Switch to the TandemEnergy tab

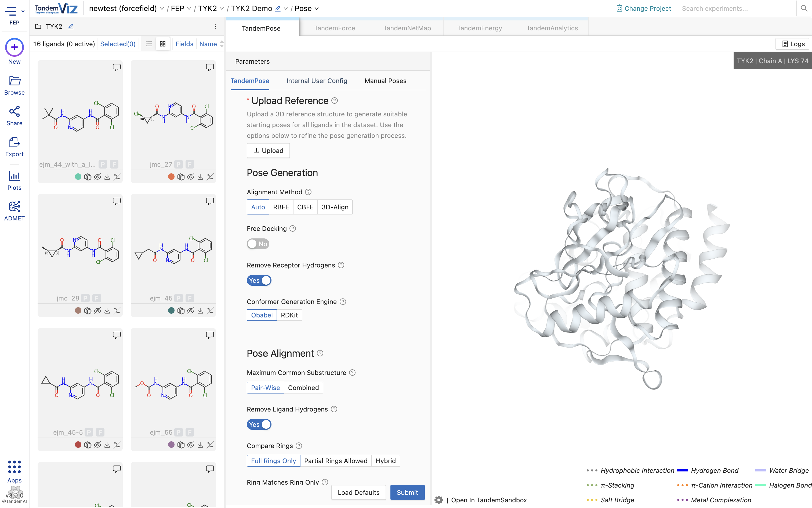pyautogui.click(x=480, y=28)
